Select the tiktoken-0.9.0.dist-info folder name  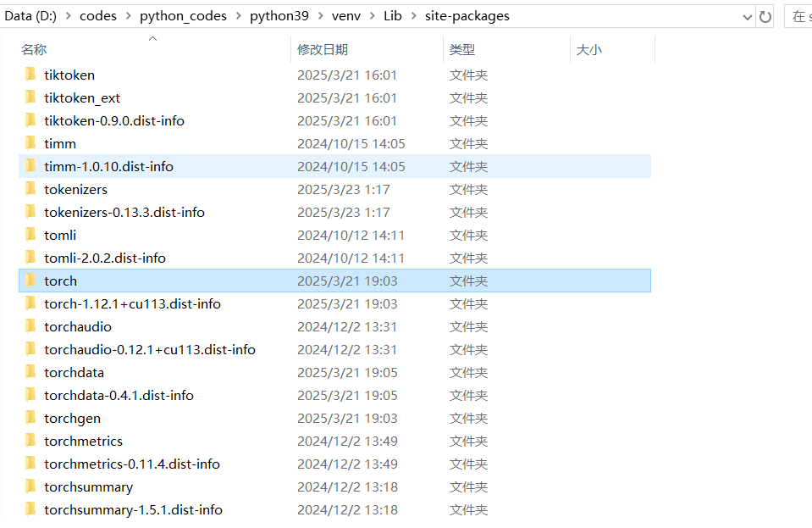pyautogui.click(x=114, y=120)
